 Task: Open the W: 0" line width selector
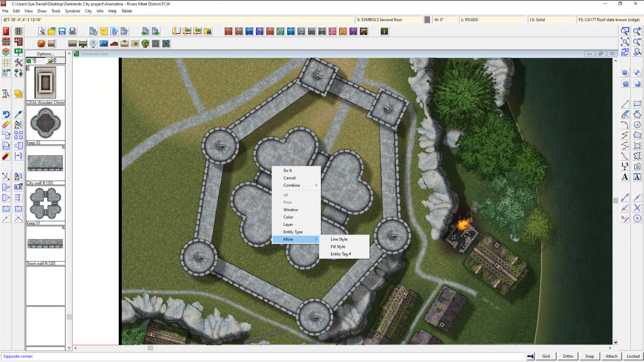coord(445,20)
